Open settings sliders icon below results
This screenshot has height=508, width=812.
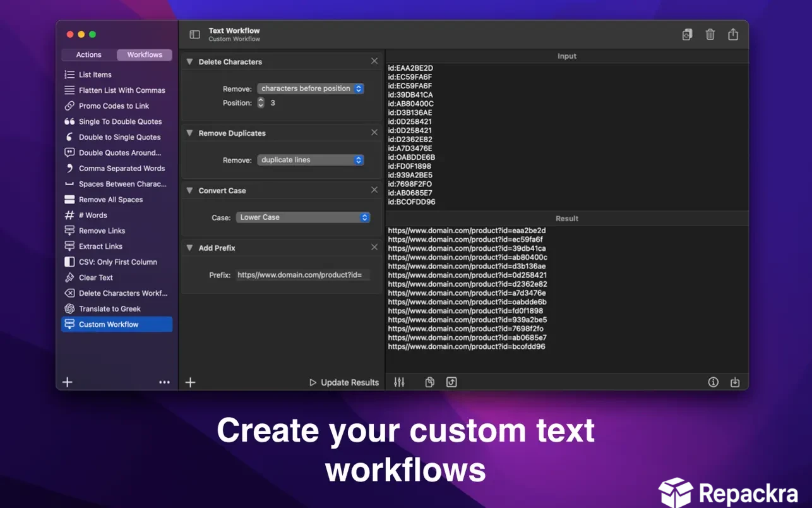tap(399, 382)
